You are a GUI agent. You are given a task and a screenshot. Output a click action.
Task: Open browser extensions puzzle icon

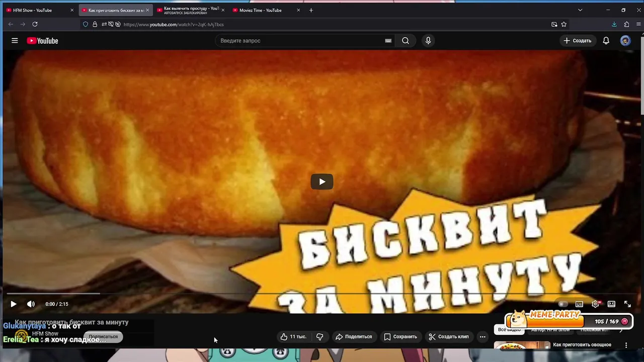pyautogui.click(x=626, y=24)
